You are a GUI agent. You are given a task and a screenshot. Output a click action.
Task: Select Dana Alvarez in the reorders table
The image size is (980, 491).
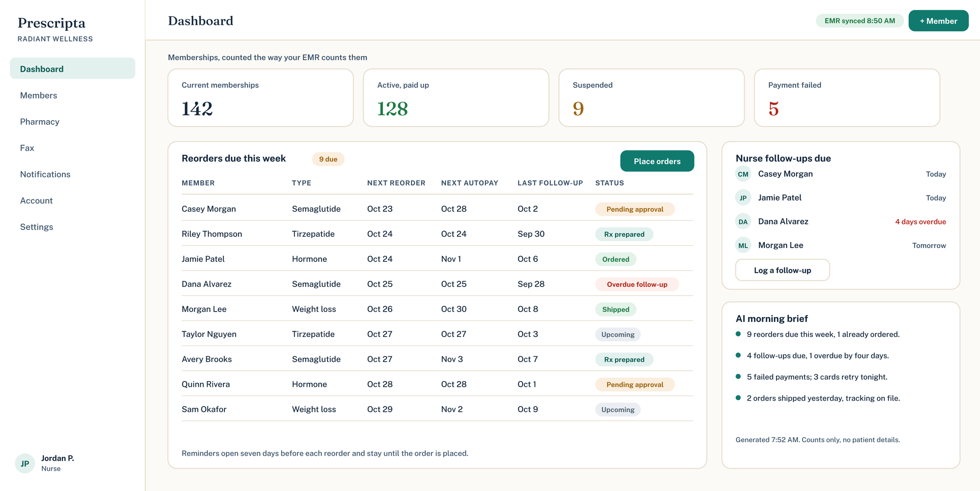pos(206,284)
